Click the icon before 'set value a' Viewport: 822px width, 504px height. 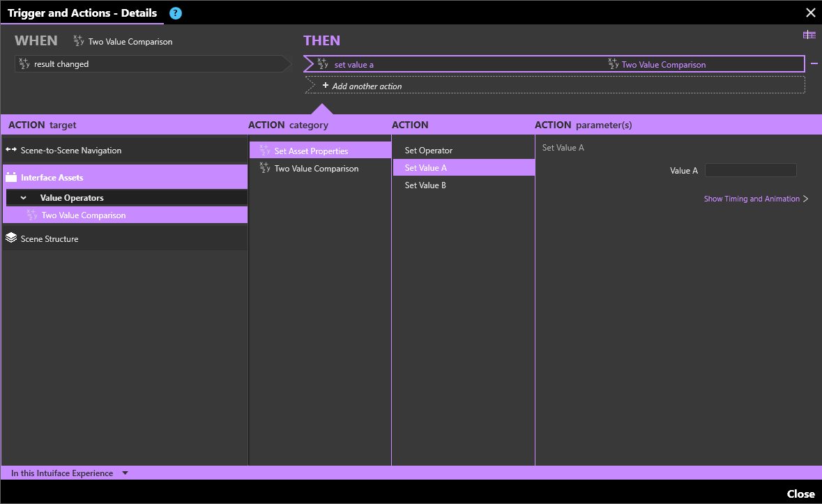point(323,64)
